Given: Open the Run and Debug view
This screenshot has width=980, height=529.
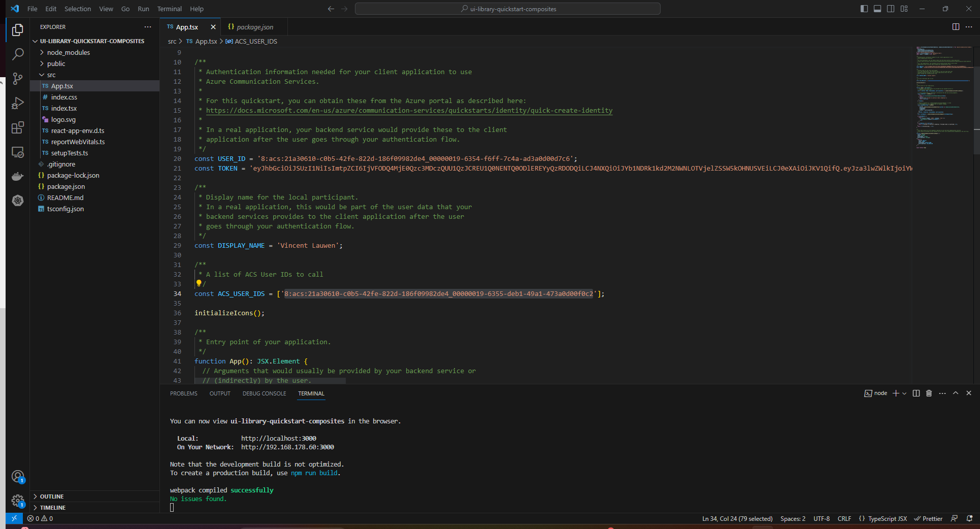Looking at the screenshot, I should [18, 103].
